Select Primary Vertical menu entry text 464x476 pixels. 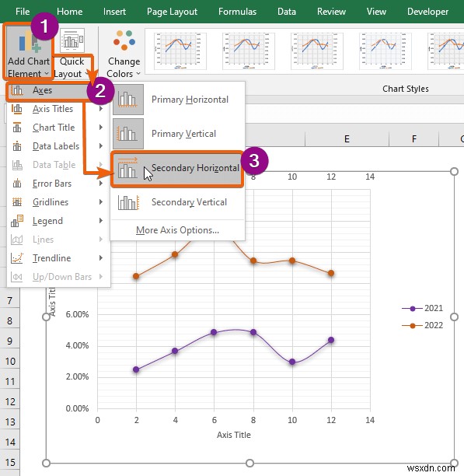tap(183, 134)
